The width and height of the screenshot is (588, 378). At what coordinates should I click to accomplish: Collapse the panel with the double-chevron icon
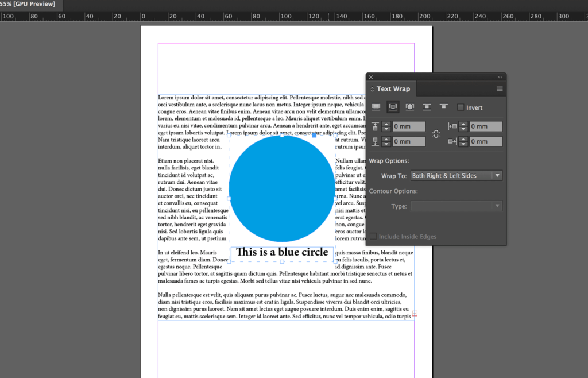coord(500,76)
